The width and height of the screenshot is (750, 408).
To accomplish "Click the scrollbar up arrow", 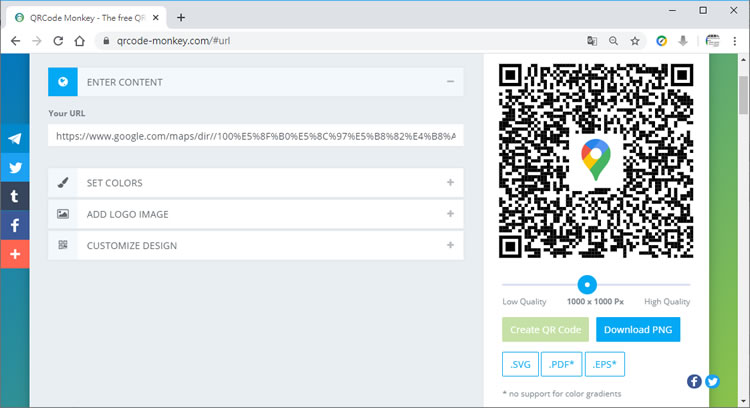I will click(743, 60).
